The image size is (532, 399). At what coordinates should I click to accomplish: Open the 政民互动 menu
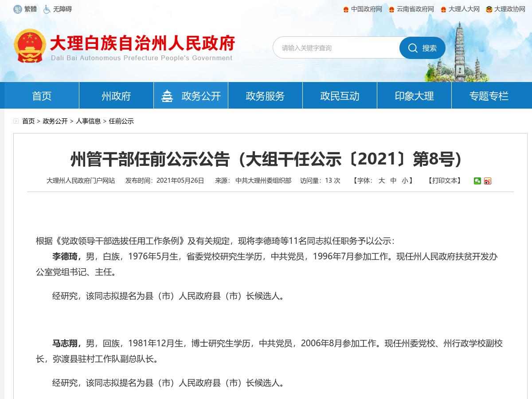click(x=340, y=95)
